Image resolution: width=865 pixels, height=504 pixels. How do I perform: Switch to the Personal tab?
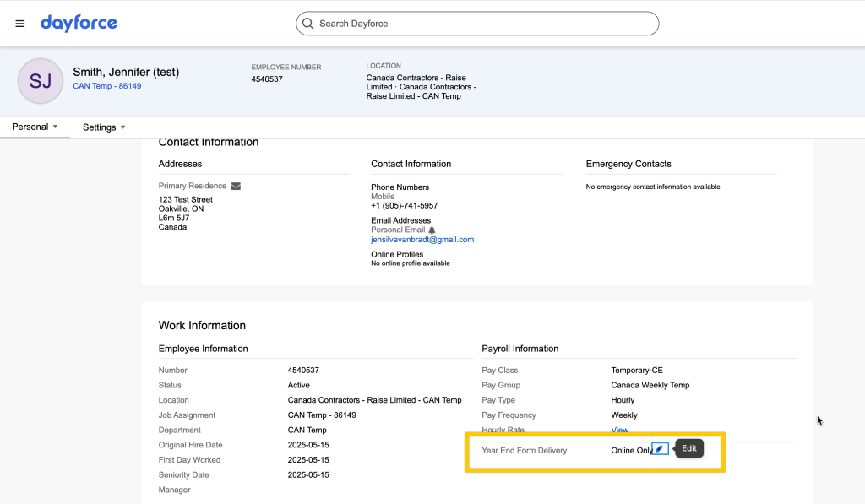coord(30,127)
